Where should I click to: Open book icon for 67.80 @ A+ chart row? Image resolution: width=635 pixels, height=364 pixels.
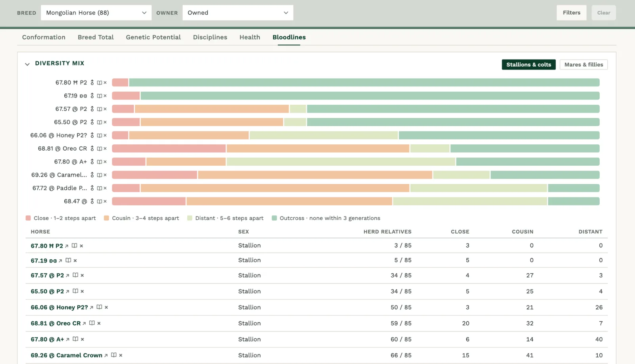pyautogui.click(x=99, y=162)
